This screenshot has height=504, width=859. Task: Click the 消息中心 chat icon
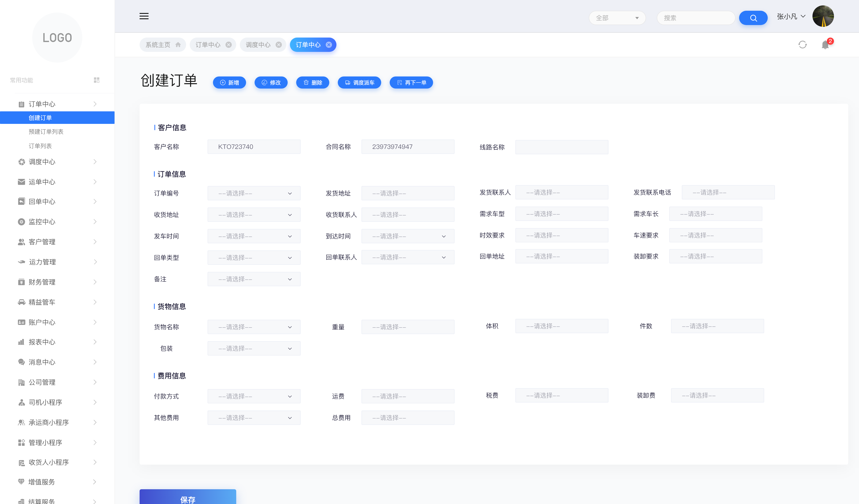(x=21, y=362)
